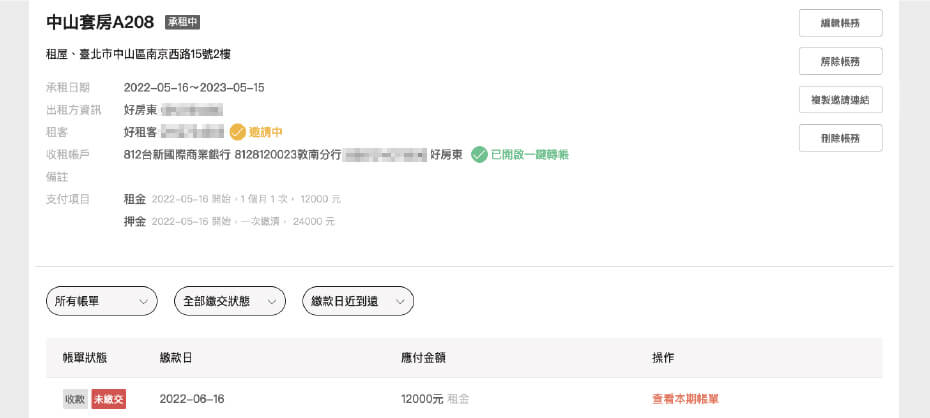Viewport: 930px width, 418px height.
Task: Click the orange invitation-pending checkmark icon
Action: (x=237, y=132)
